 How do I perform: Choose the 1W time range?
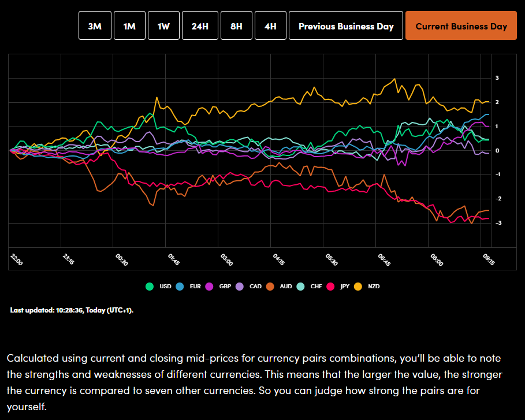coord(163,26)
